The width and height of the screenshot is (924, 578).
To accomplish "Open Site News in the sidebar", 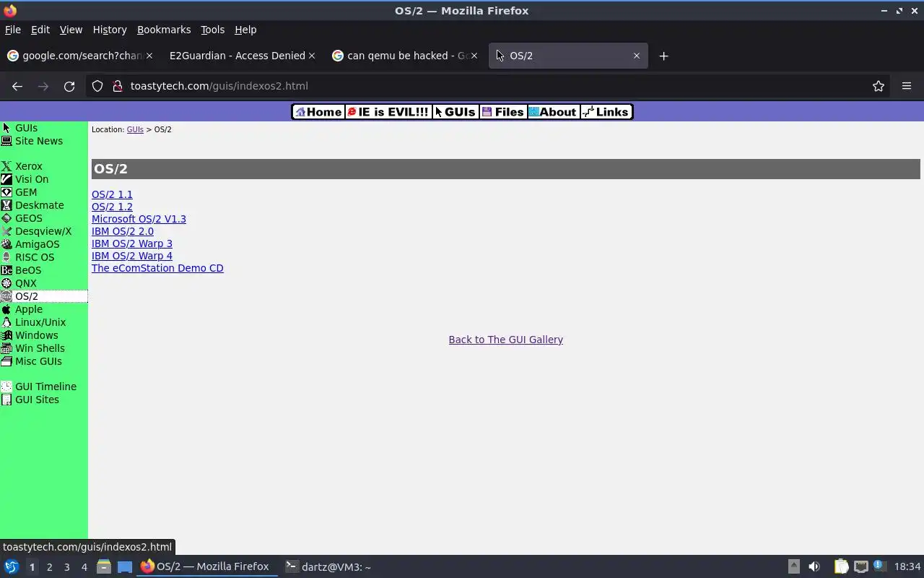I will tap(39, 141).
